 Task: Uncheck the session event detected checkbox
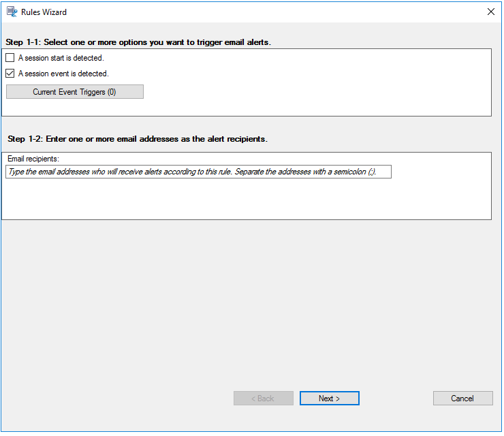pos(10,74)
